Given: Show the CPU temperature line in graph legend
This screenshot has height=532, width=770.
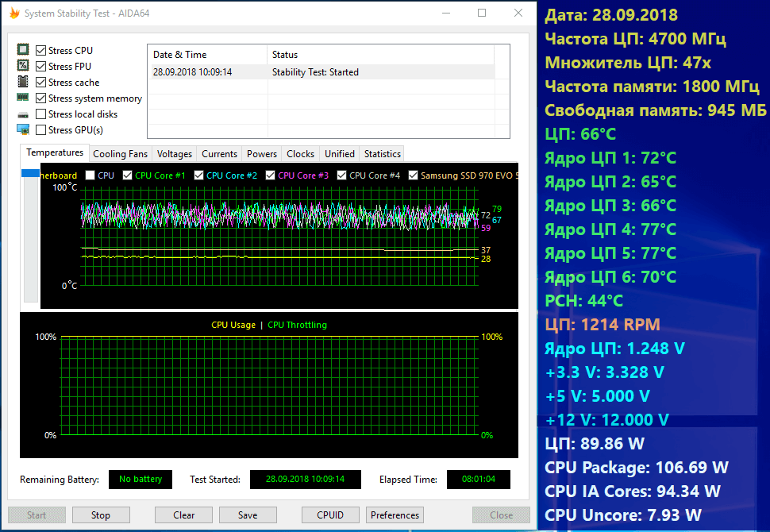Looking at the screenshot, I should tap(90, 175).
